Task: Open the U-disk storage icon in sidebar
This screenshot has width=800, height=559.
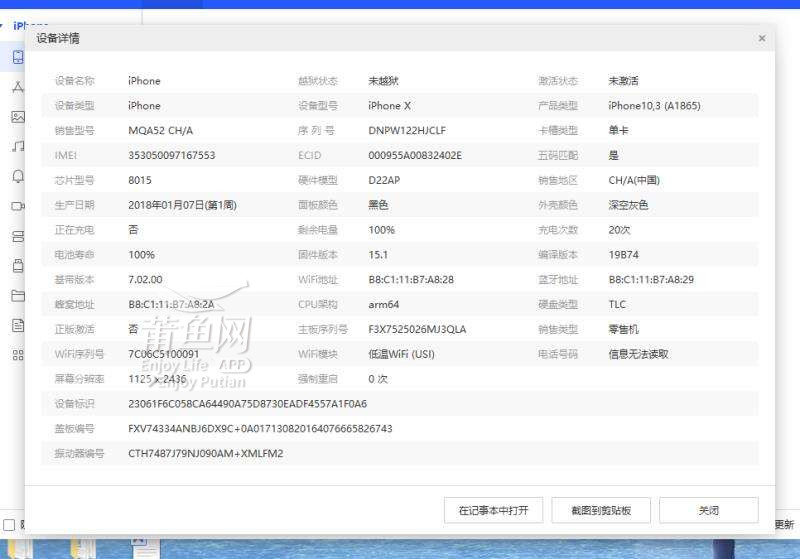Action: pyautogui.click(x=18, y=266)
